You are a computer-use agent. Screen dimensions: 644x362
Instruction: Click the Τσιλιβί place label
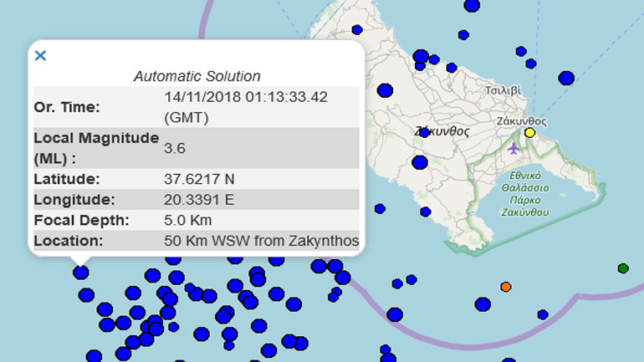[503, 90]
